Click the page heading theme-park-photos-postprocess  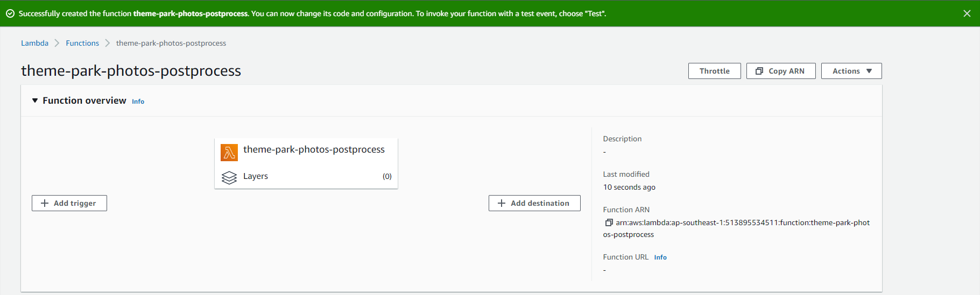click(131, 71)
